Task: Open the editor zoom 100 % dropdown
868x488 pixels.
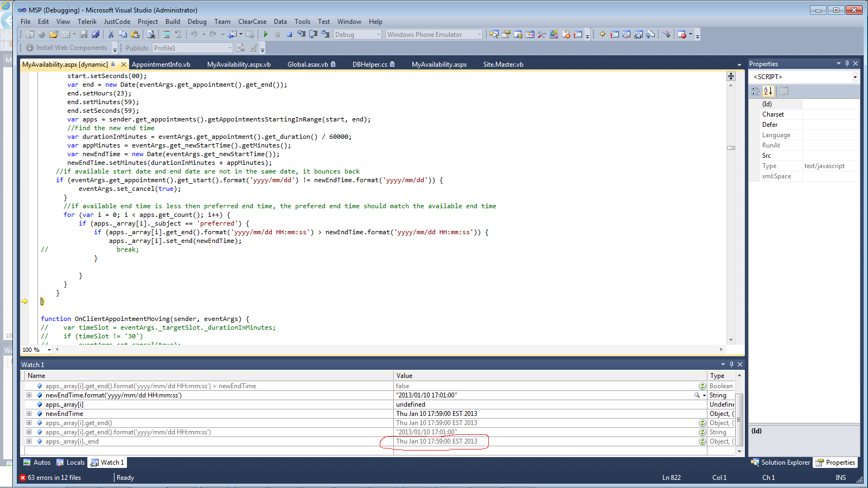Action: coord(49,350)
